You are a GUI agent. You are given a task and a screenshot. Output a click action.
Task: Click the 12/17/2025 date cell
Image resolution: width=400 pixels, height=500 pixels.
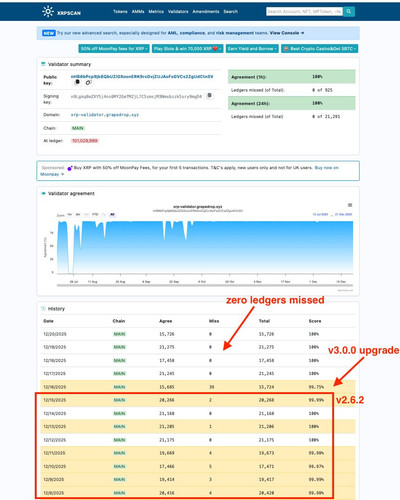[x=55, y=374]
